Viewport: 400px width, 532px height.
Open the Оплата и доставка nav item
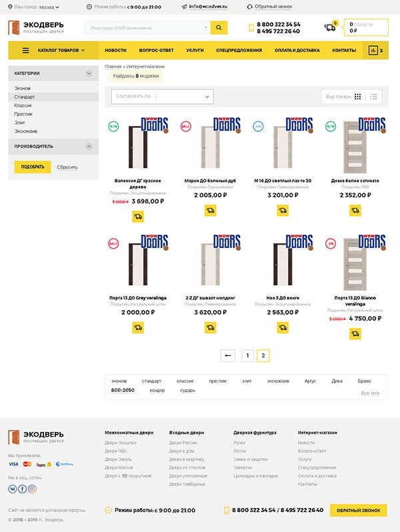coord(297,50)
